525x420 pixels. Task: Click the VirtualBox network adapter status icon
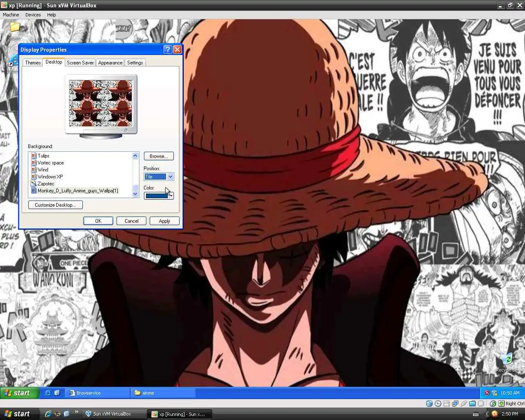pos(455,404)
